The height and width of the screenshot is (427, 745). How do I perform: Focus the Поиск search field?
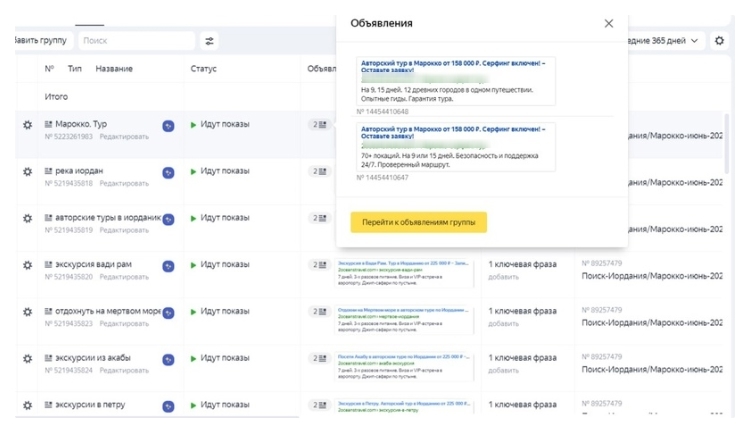(x=137, y=41)
